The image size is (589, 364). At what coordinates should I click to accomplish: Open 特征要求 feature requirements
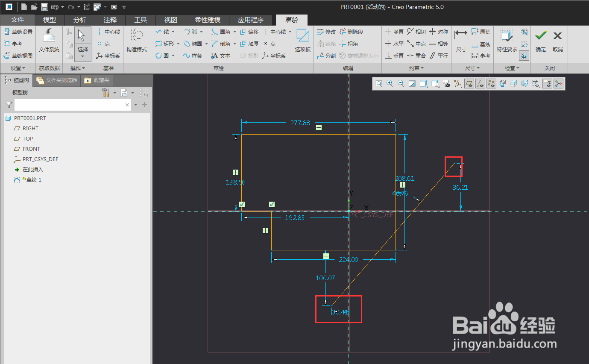coord(507,41)
